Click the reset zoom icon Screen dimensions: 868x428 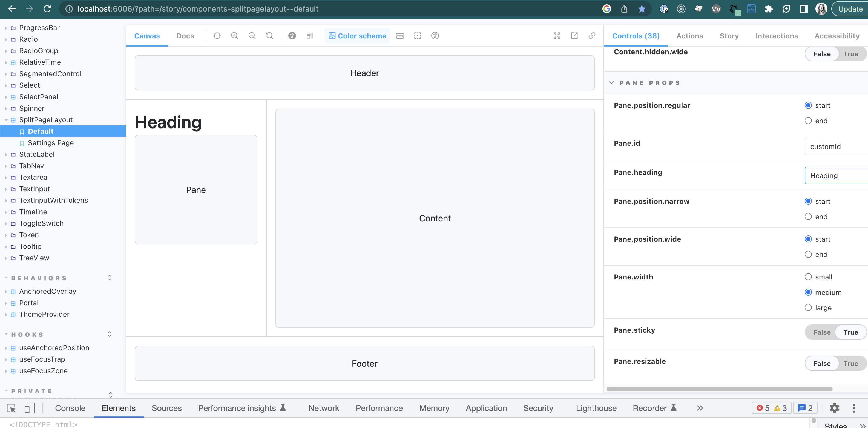tap(269, 36)
